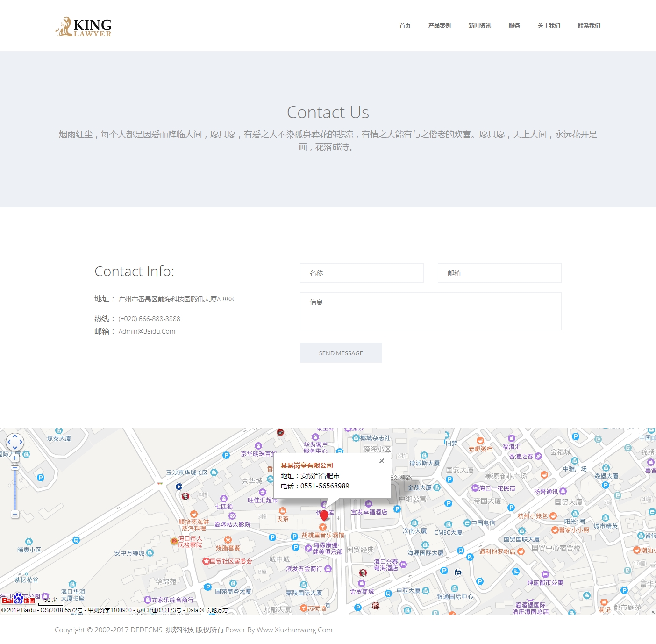Focus the 邮箱 input field
This screenshot has height=644, width=656.
(x=499, y=273)
